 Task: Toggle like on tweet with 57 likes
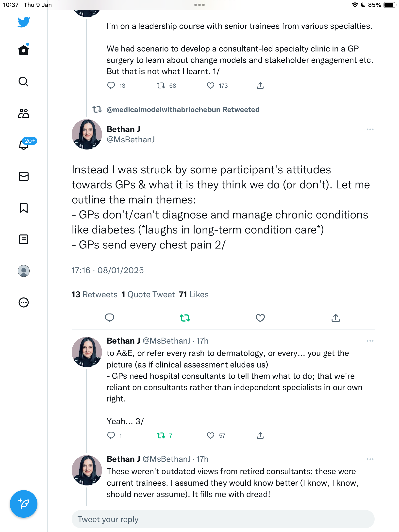pyautogui.click(x=211, y=435)
